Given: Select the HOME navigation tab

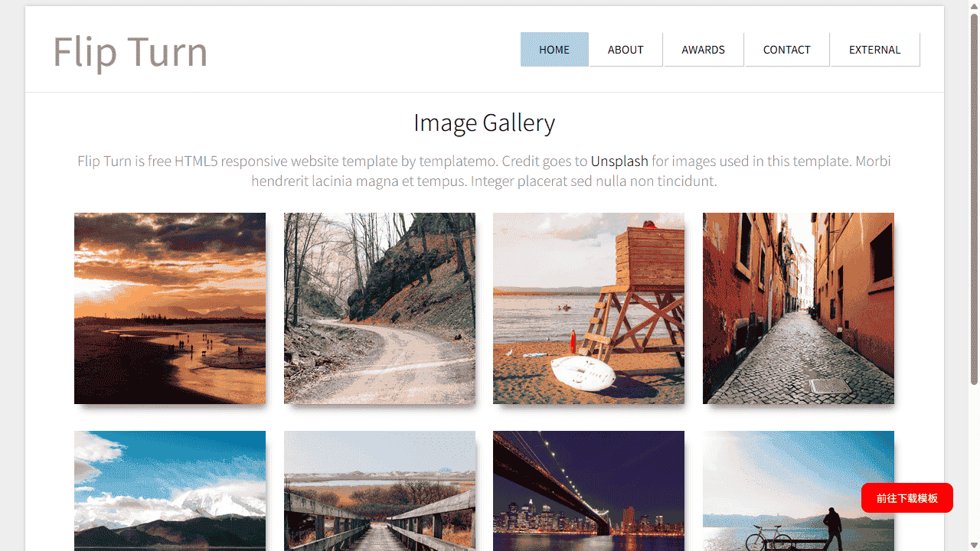Looking at the screenshot, I should click(554, 50).
